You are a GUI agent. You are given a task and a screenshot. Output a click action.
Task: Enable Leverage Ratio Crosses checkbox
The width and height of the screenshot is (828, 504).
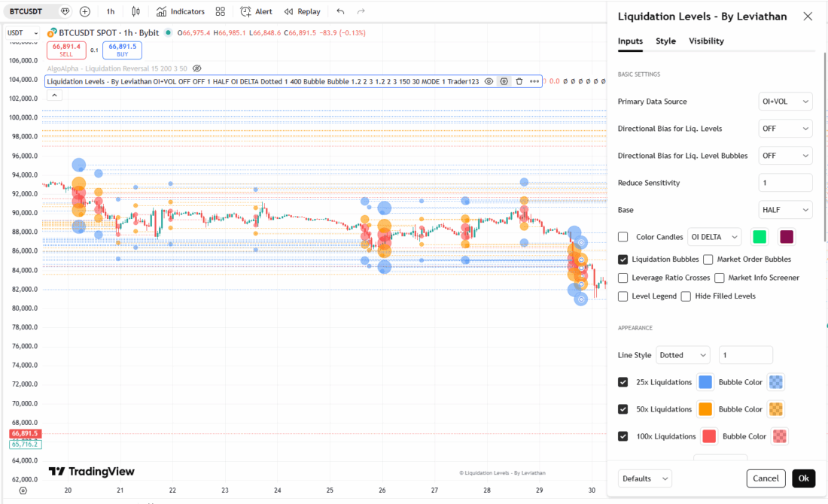pyautogui.click(x=623, y=278)
